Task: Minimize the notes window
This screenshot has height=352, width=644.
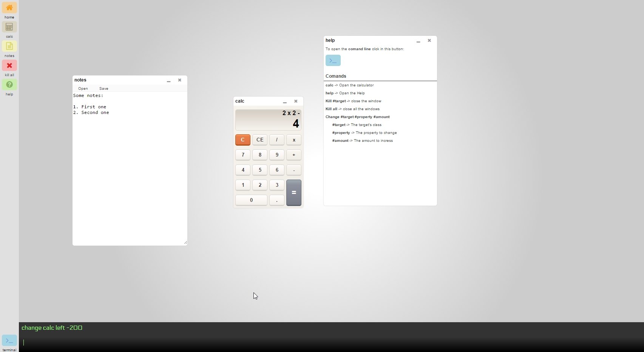Action: click(169, 80)
